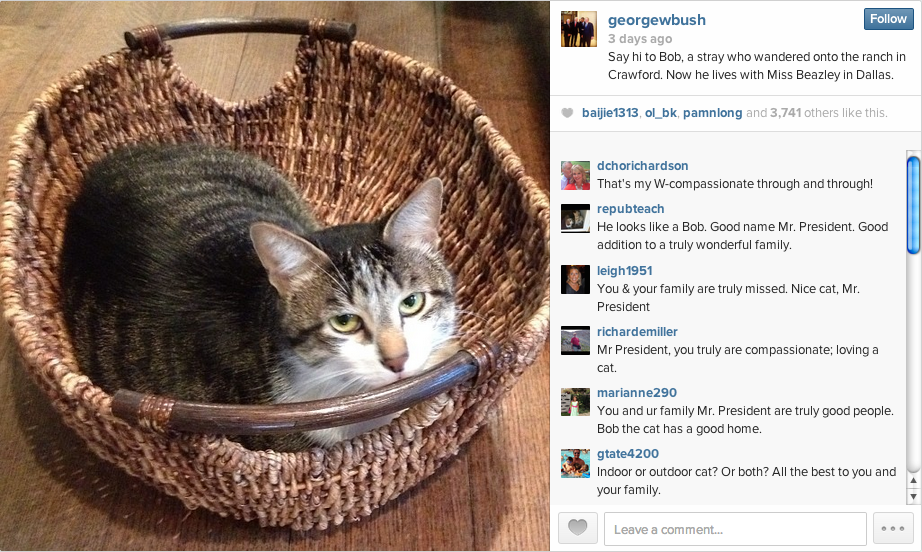922x552 pixels.
Task: Click the Leave a comment field
Action: 735,529
